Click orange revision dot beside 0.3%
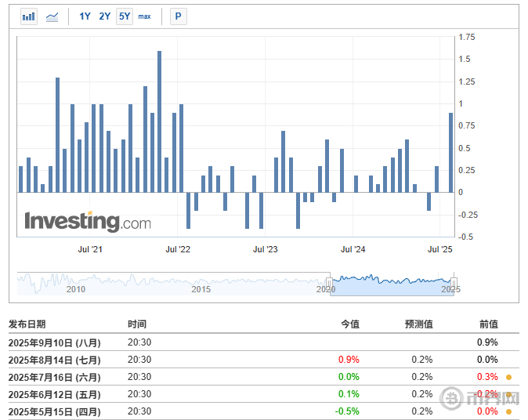 (x=508, y=377)
